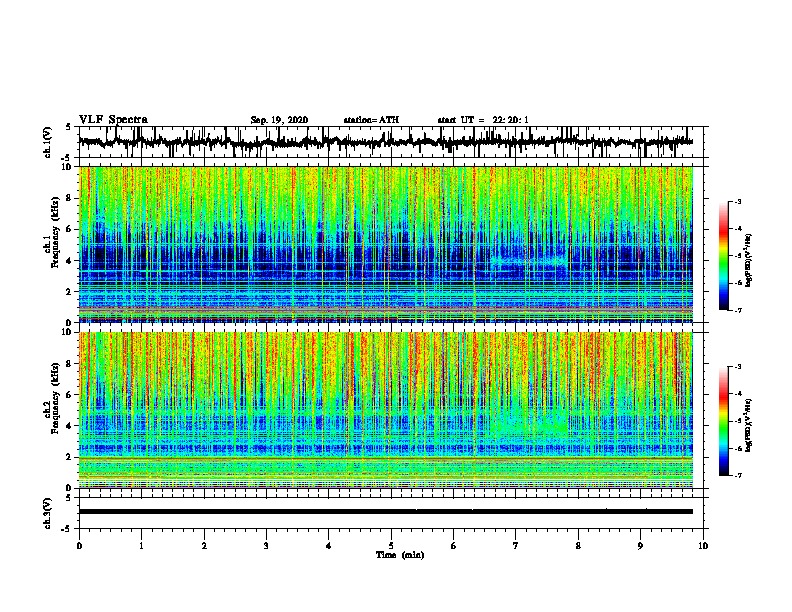Click the "8" kHz tick of ch.1 spectrogram

pos(70,198)
